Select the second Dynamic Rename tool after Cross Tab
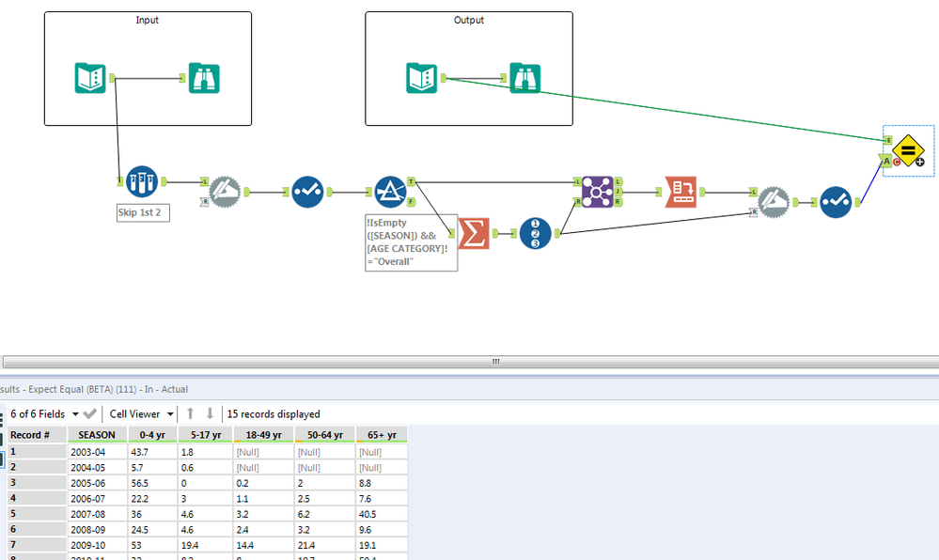 (x=774, y=202)
